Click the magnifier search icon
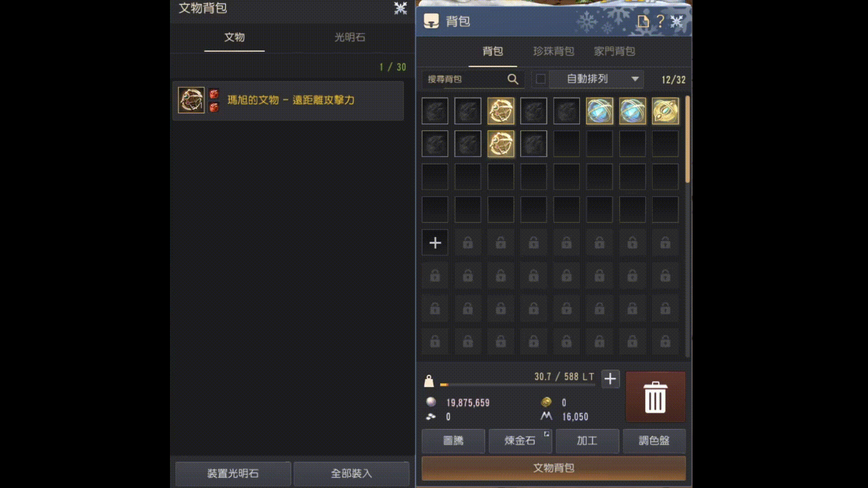The width and height of the screenshot is (868, 488). click(x=513, y=79)
